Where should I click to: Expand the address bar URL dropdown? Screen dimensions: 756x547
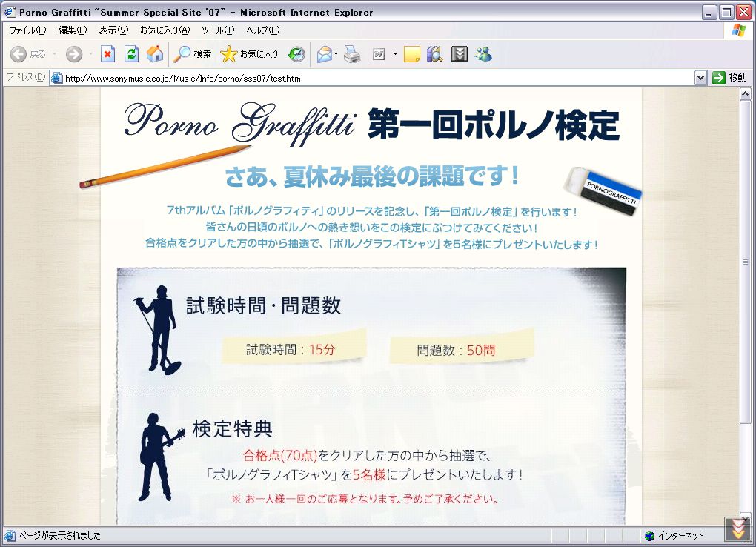700,78
